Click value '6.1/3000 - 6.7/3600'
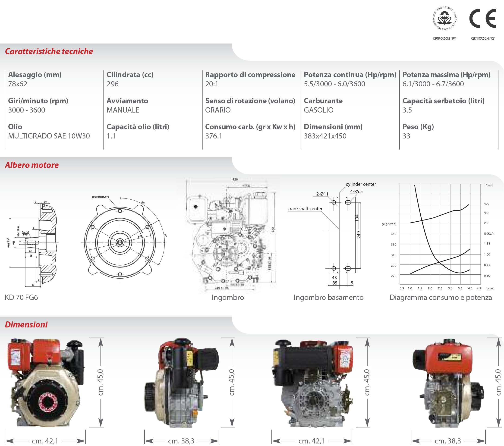Viewport: 504px width, 446px height. [x=433, y=84]
